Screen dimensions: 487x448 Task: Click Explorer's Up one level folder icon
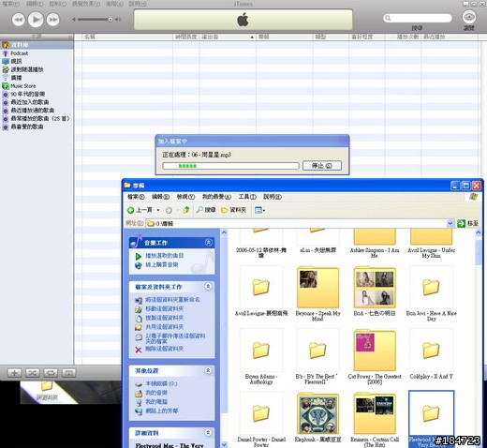(x=186, y=210)
